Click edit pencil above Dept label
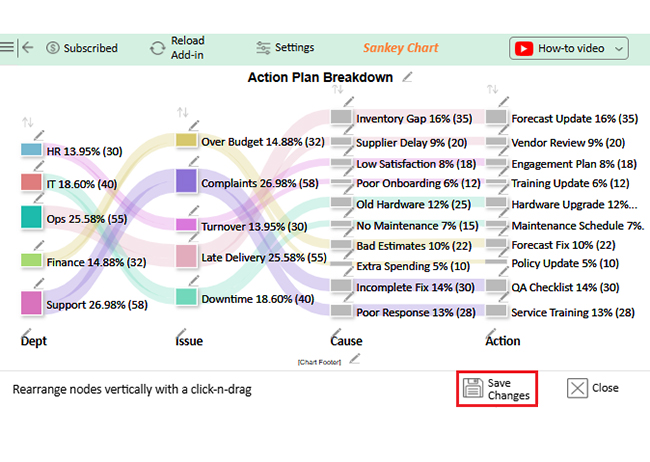Image resolution: width=650 pixels, height=462 pixels. (26, 333)
